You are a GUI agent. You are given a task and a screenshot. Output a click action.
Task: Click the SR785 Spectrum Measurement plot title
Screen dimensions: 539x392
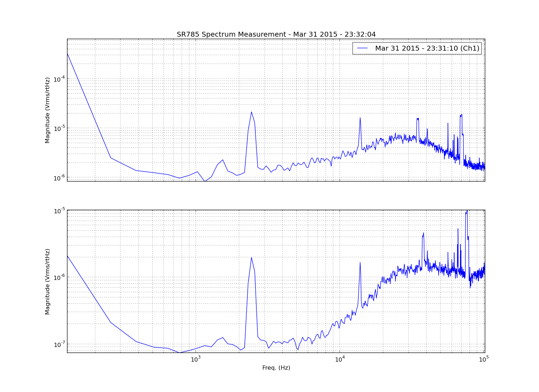pos(276,34)
